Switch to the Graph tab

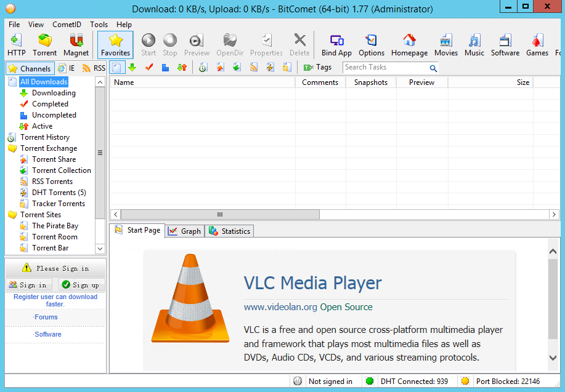point(185,231)
